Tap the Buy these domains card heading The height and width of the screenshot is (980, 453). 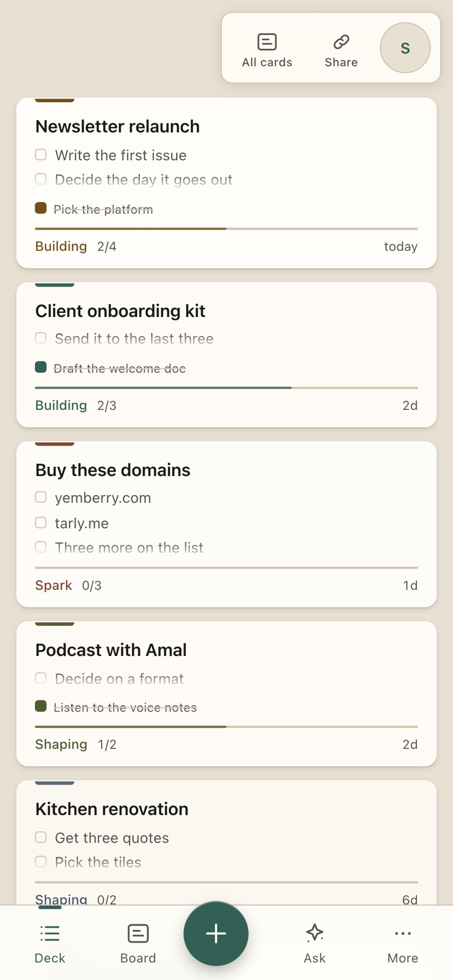click(x=113, y=470)
